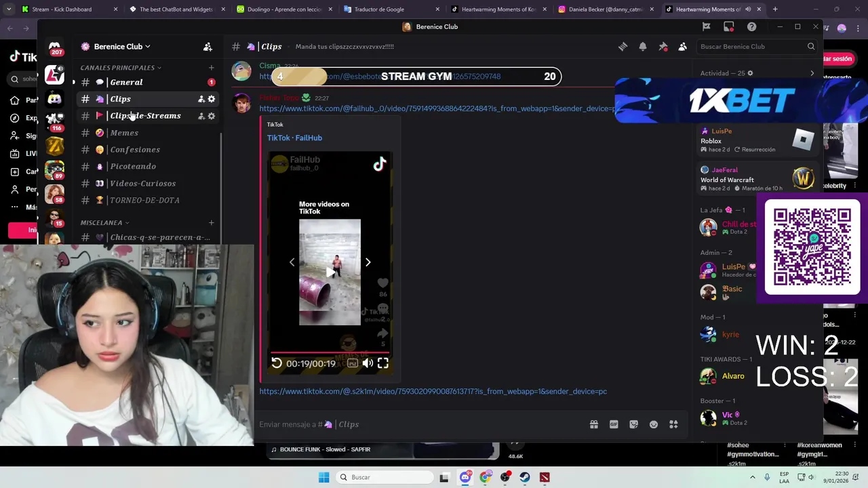Open notification settings bell icon
The width and height of the screenshot is (868, 488).
tap(643, 47)
